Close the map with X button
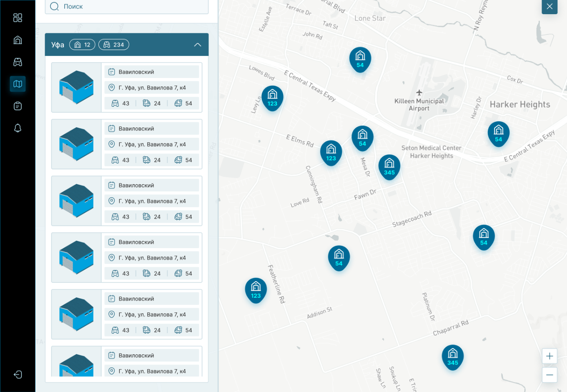The width and height of the screenshot is (567, 392). [x=549, y=7]
